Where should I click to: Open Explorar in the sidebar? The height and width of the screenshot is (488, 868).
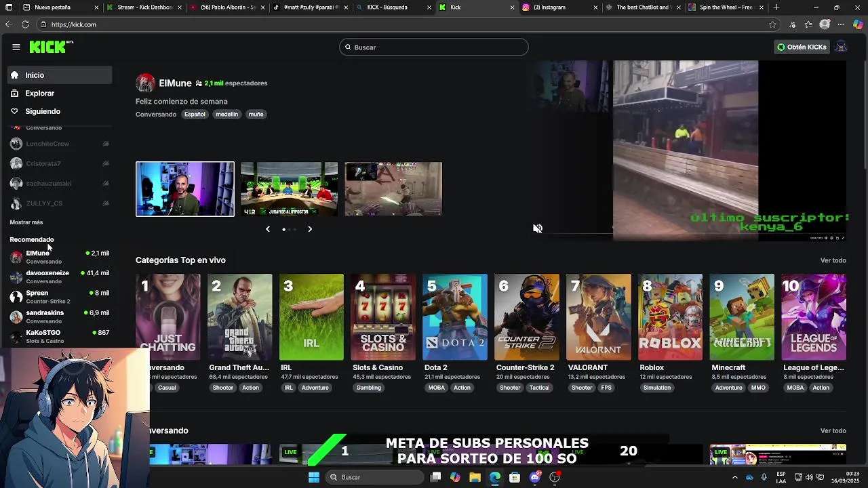[60, 94]
